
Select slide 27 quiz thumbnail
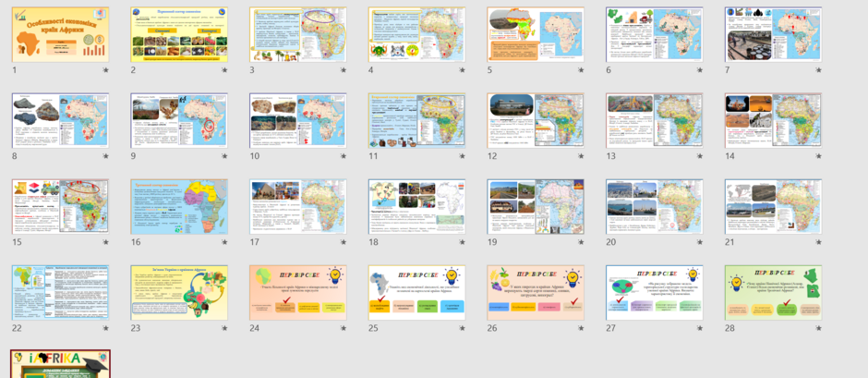[655, 292]
